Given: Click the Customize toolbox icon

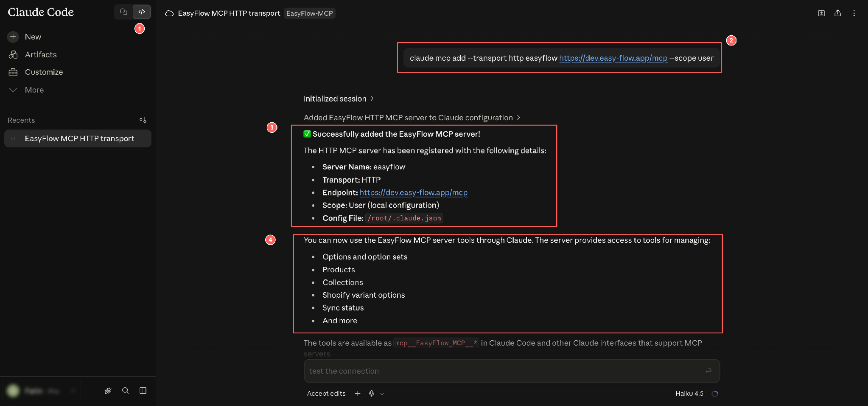Looking at the screenshot, I should coord(13,72).
